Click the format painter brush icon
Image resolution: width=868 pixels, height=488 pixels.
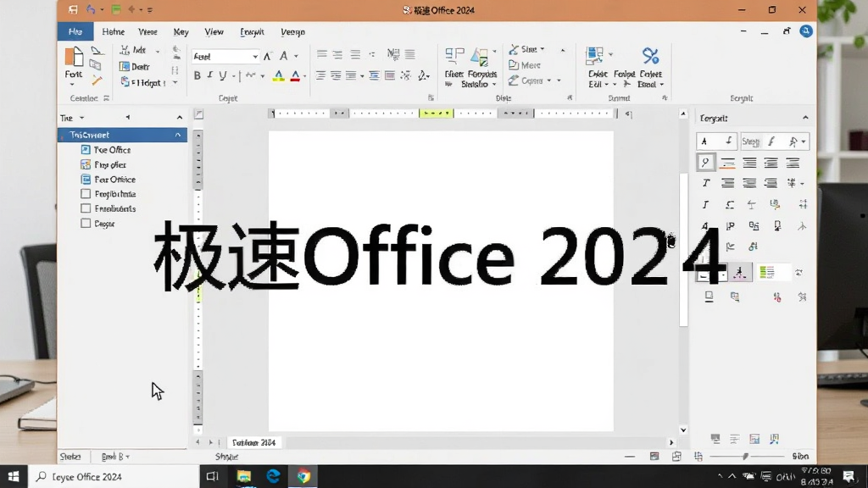tap(97, 81)
